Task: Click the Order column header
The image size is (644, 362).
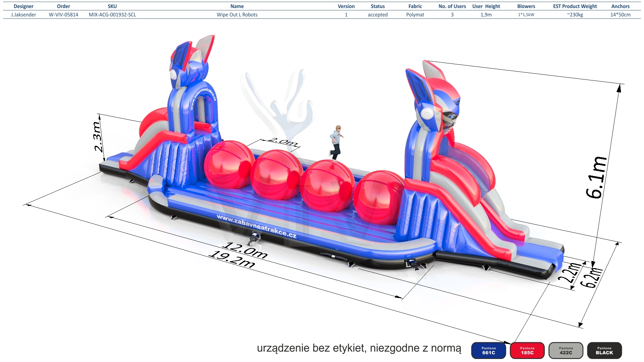Action: [x=63, y=6]
